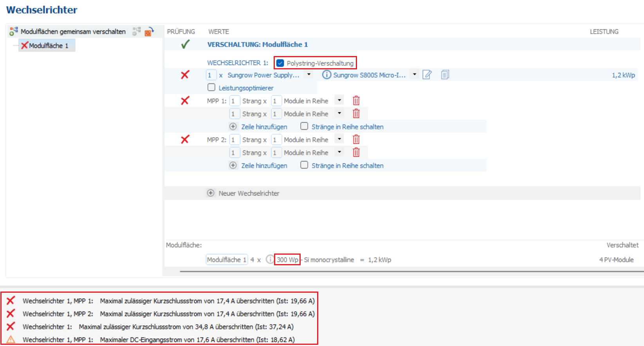Open the Sungrow Power Supply manufacturer dropdown
Viewport: 644px width, 346px height.
pyautogui.click(x=309, y=74)
